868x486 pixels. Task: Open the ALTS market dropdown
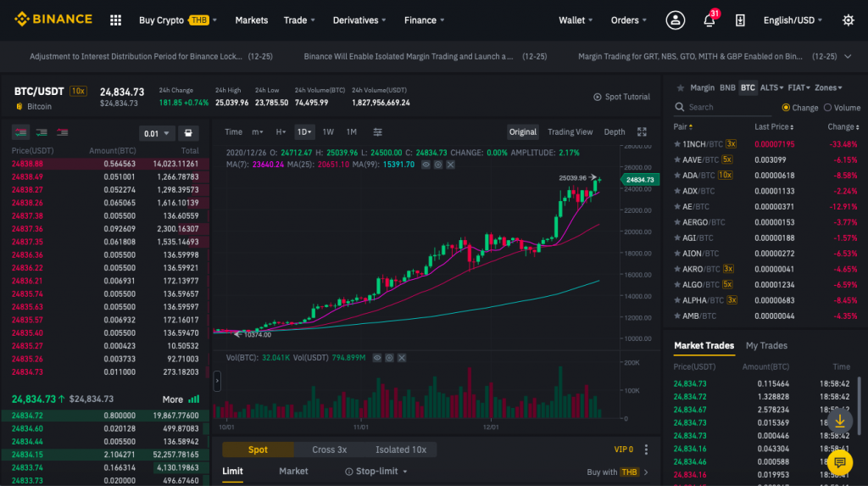[x=771, y=87]
